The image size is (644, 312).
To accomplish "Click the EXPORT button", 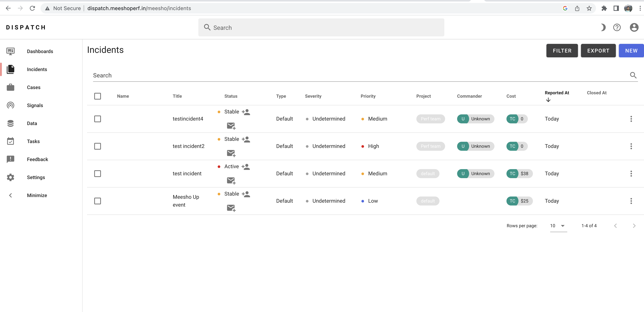I will [598, 50].
